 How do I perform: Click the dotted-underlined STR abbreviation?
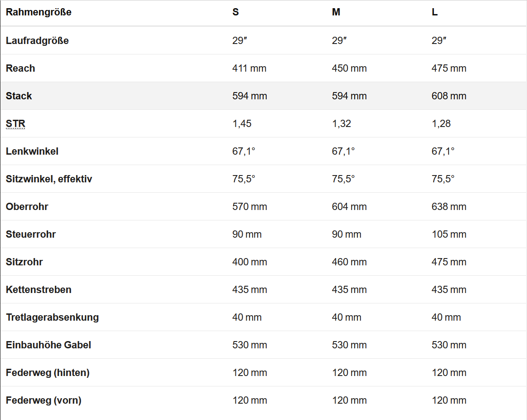coord(15,124)
